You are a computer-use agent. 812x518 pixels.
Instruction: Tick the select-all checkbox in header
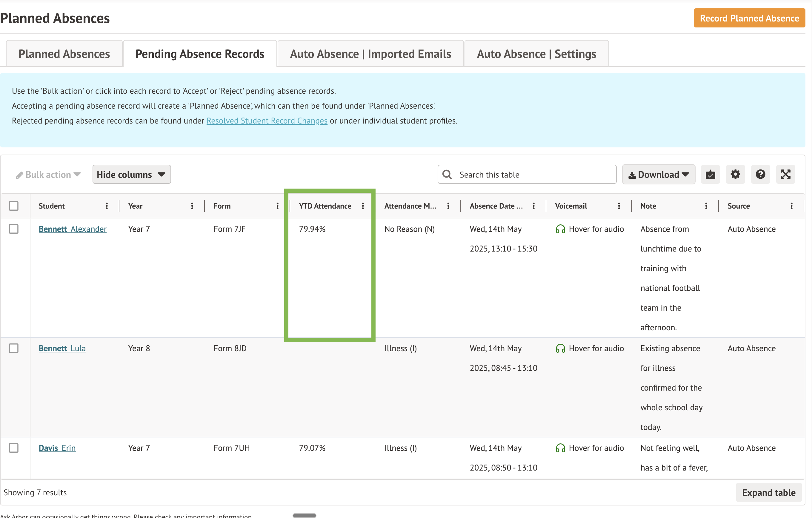click(x=14, y=206)
